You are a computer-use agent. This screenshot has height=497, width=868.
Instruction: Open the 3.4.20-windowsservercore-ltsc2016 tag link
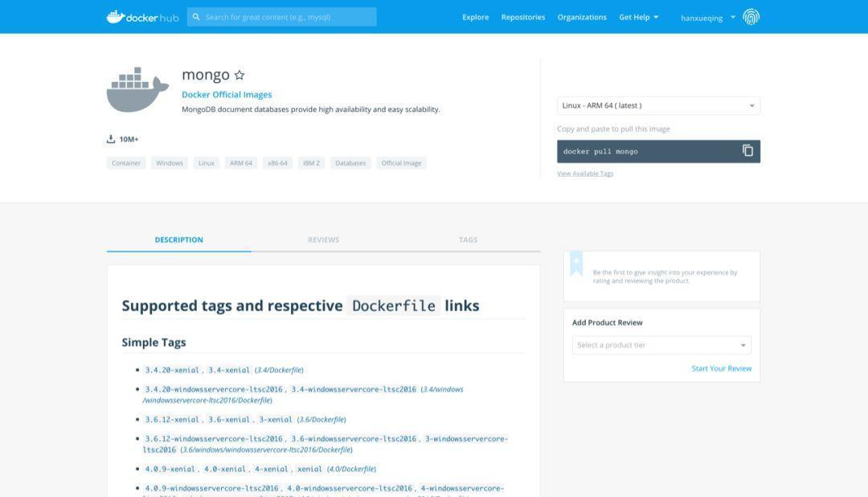point(214,389)
